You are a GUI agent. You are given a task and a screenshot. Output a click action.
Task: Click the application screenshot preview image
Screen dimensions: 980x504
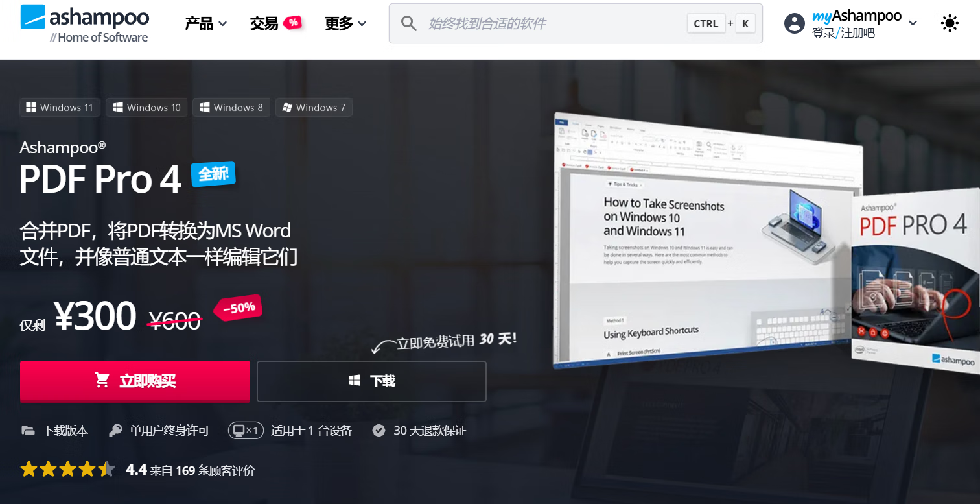[706, 240]
